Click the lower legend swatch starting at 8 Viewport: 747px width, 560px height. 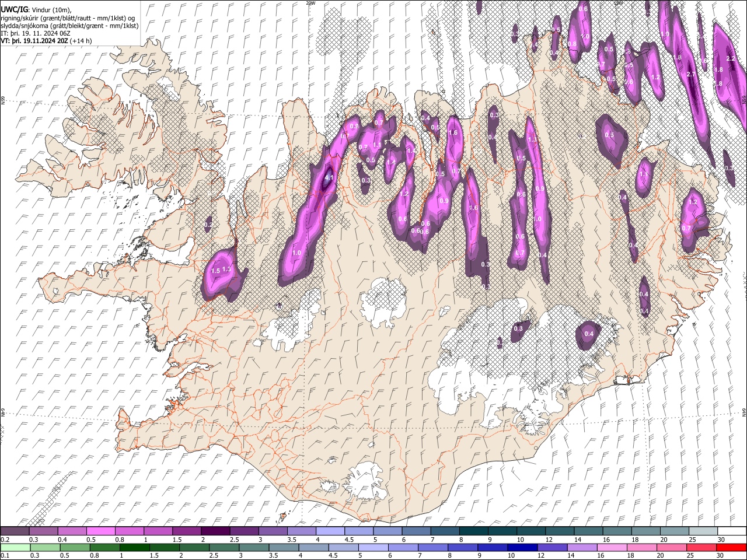pyautogui.click(x=462, y=547)
